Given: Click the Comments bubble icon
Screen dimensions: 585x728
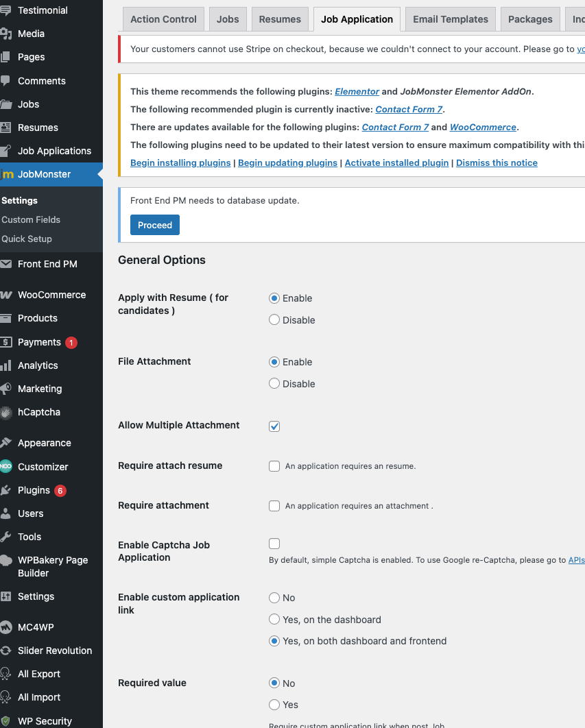Looking at the screenshot, I should pyautogui.click(x=5, y=81).
